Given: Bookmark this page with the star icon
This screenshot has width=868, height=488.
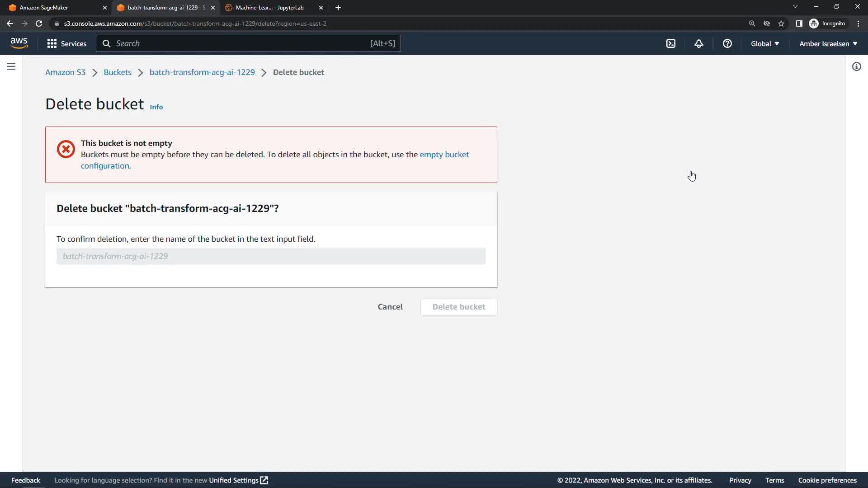Looking at the screenshot, I should click(781, 23).
